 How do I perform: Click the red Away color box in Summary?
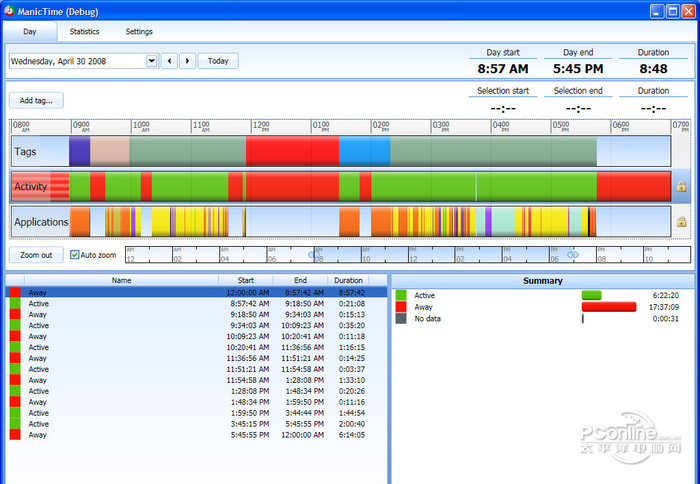click(x=401, y=307)
